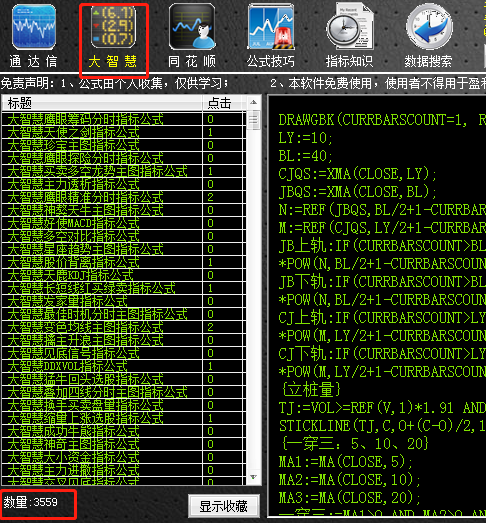Image resolution: width=486 pixels, height=523 pixels.
Task: Select row 大智慧主力进撤指标公式
Action: [x=123, y=470]
